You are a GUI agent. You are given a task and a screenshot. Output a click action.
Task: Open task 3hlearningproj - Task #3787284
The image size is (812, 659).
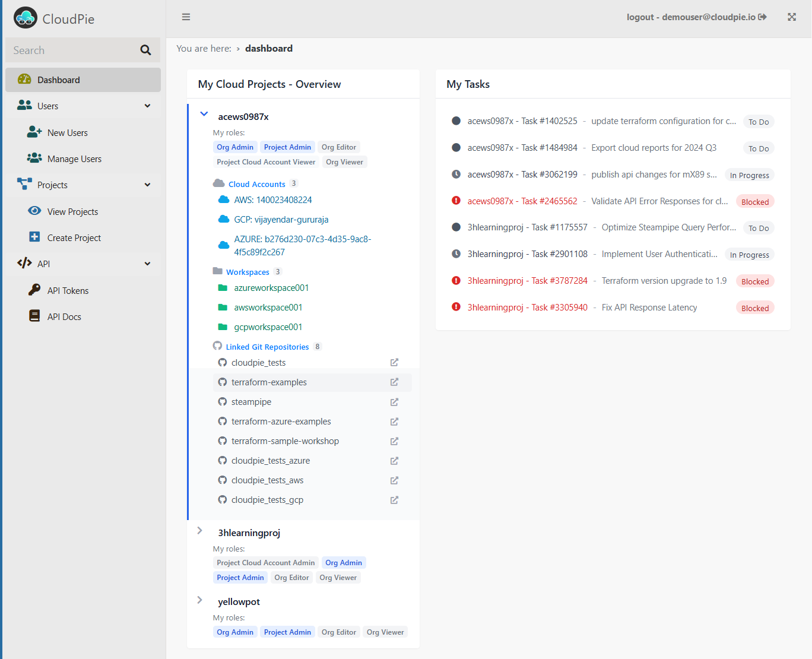(528, 280)
